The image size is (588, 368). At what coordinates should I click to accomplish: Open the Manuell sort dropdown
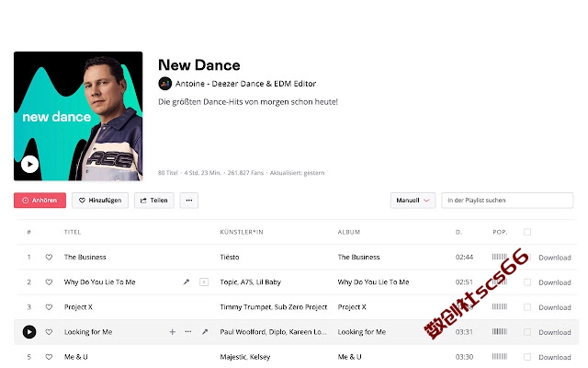coord(413,201)
